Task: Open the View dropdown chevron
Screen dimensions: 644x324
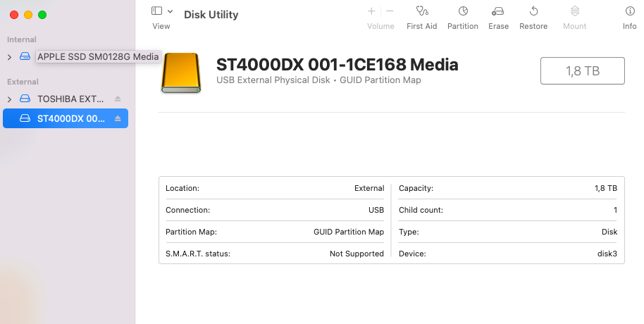Action: (171, 11)
